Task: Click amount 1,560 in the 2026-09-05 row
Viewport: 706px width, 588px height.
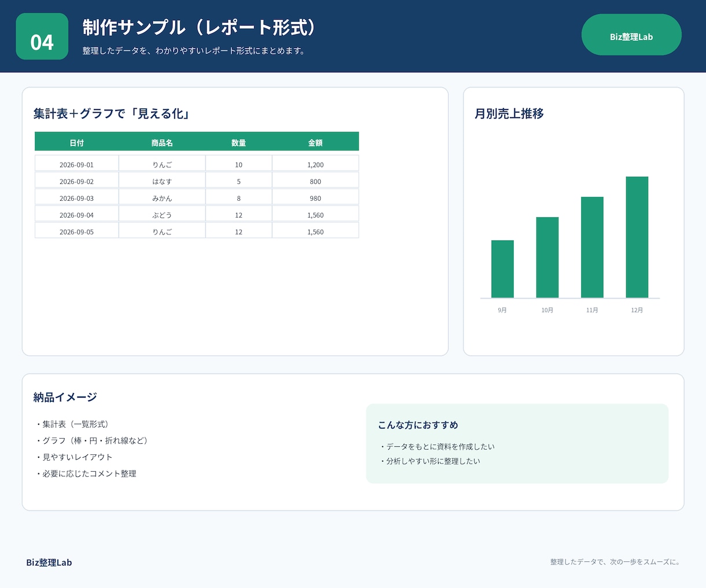Action: [315, 231]
